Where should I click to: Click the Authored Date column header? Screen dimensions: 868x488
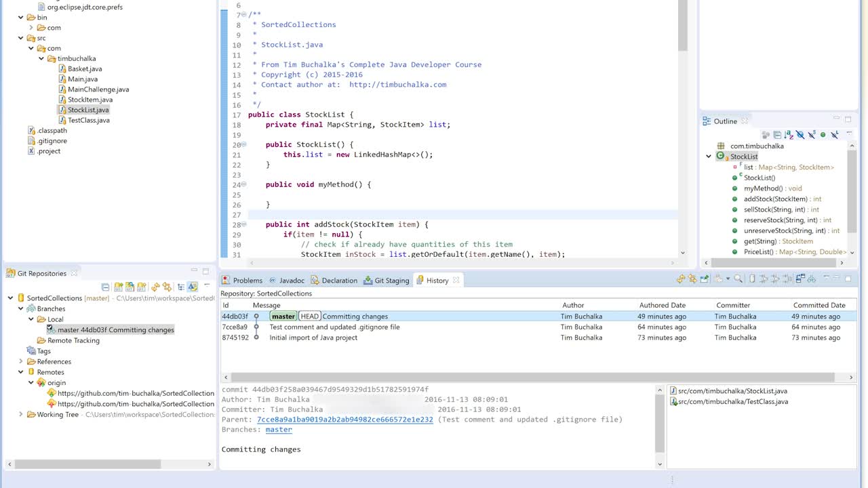click(662, 305)
